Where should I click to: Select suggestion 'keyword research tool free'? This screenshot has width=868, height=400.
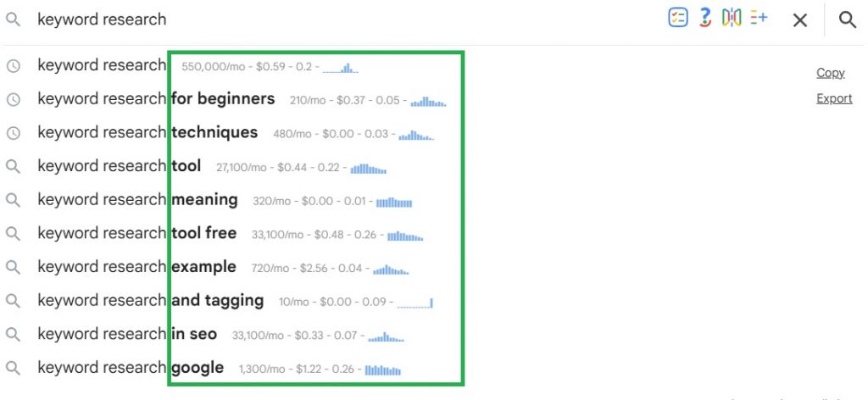(137, 234)
